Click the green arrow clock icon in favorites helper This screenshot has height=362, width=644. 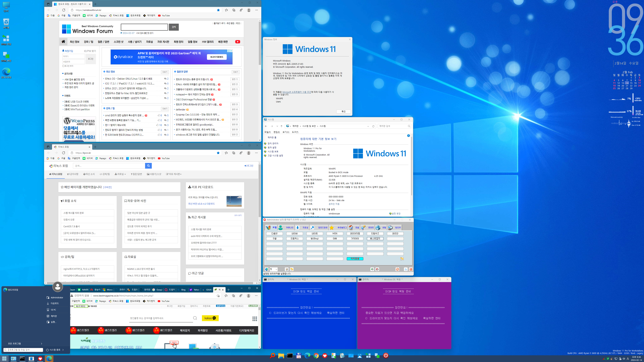pyautogui.click(x=372, y=269)
